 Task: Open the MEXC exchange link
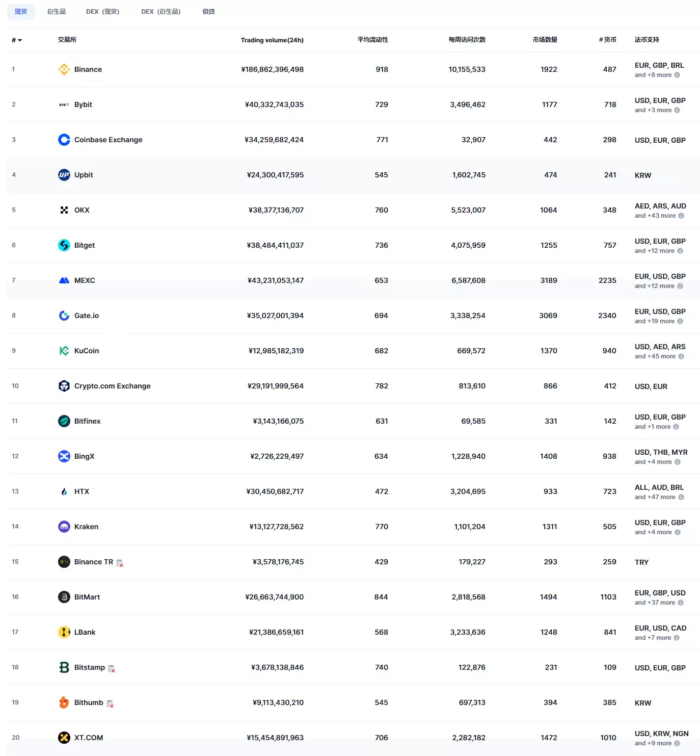coord(85,280)
